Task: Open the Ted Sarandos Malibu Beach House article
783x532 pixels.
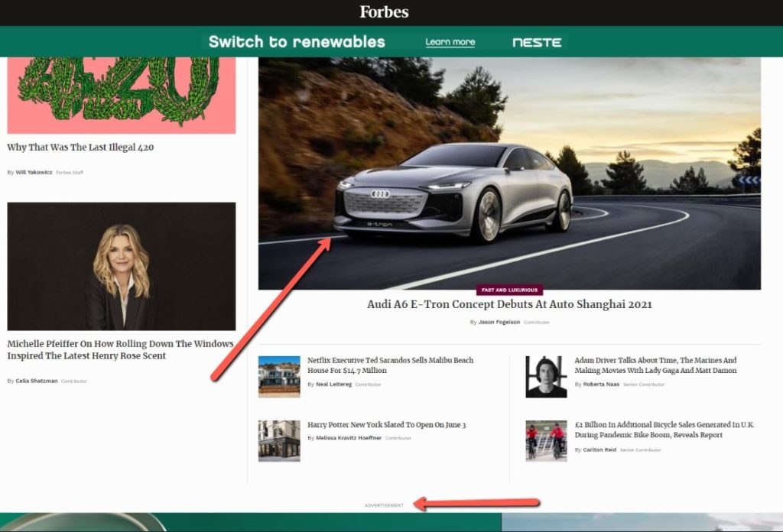Action: click(391, 365)
